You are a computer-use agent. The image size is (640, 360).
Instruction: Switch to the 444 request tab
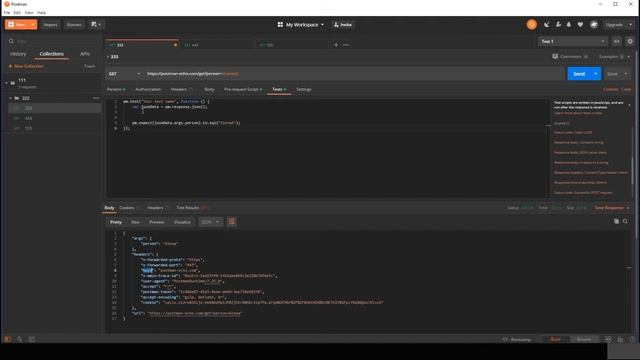click(x=217, y=45)
